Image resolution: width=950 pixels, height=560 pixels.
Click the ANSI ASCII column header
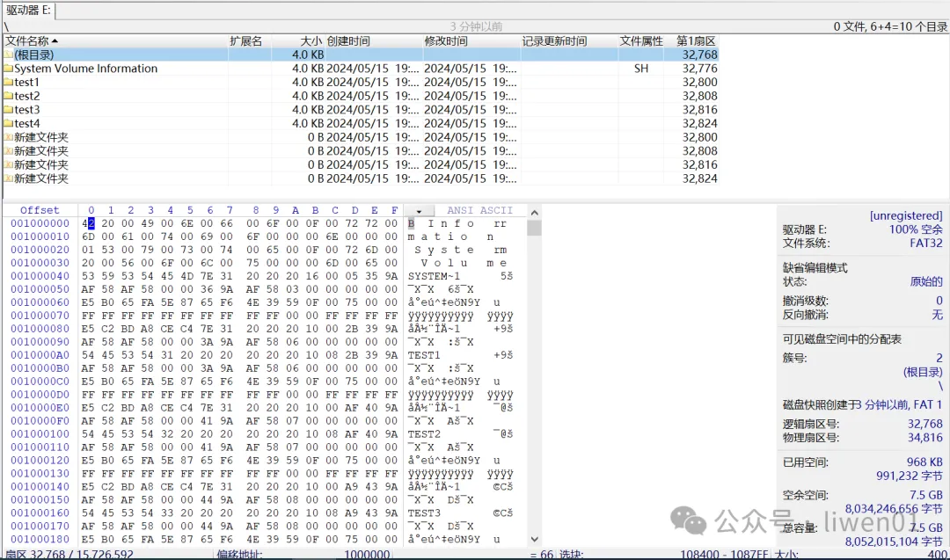[479, 210]
